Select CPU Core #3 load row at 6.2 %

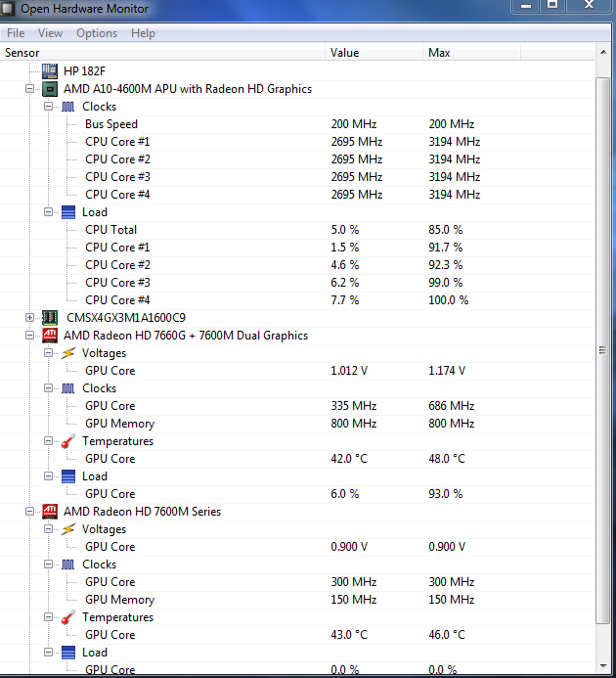pos(297,283)
